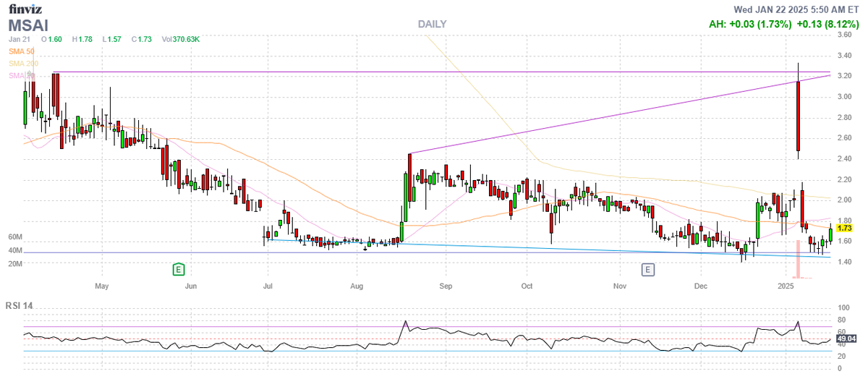Click the Sep month label
Image resolution: width=868 pixels, height=379 pixels.
(446, 286)
